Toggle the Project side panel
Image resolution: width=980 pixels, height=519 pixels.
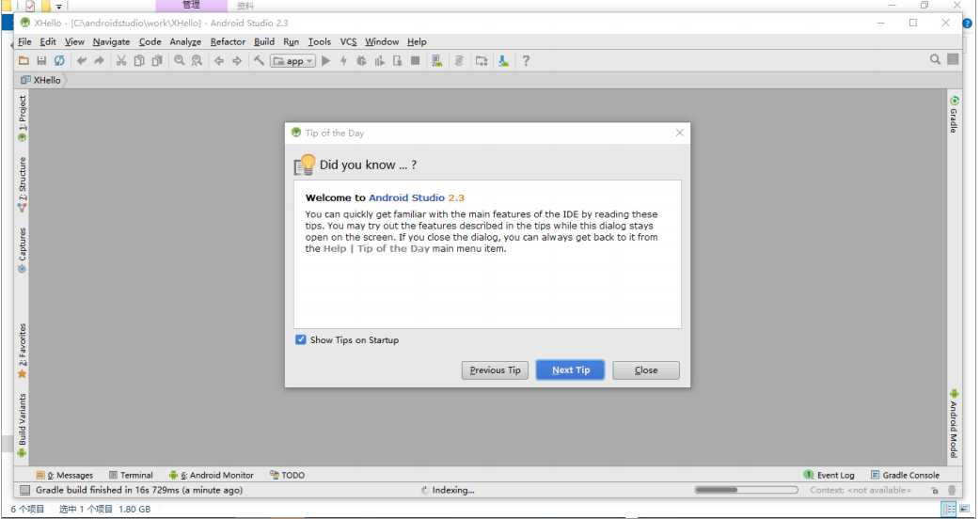(x=23, y=118)
